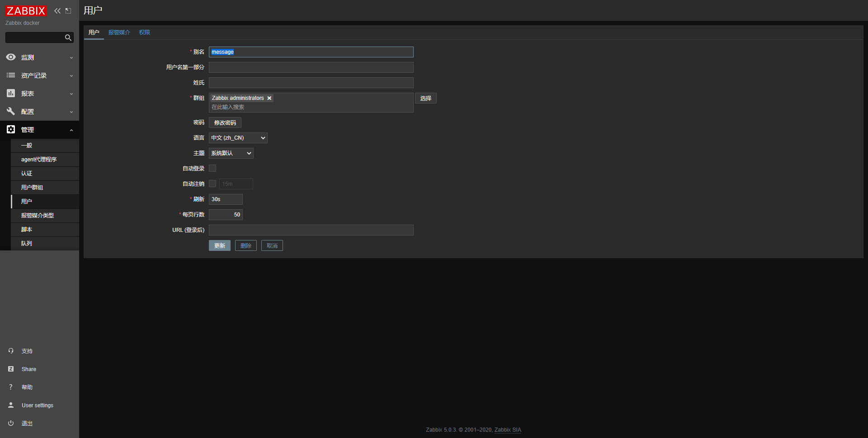
Task: Click the 更新 button
Action: (220, 245)
